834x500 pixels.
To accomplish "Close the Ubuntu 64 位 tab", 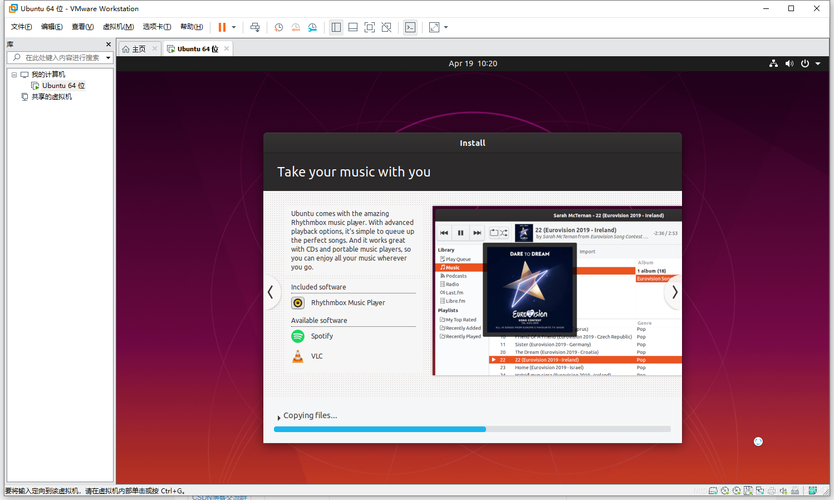I will (227, 48).
